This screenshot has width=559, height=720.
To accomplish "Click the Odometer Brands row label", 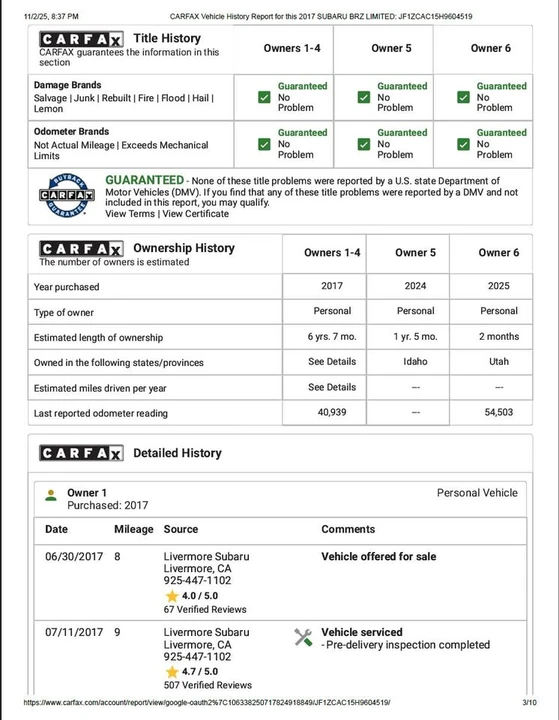I will pos(71,132).
